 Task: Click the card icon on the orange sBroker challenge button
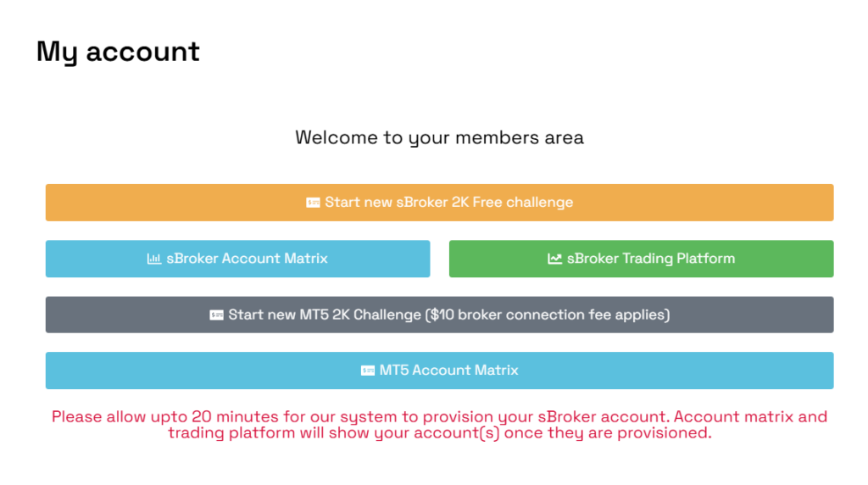313,203
